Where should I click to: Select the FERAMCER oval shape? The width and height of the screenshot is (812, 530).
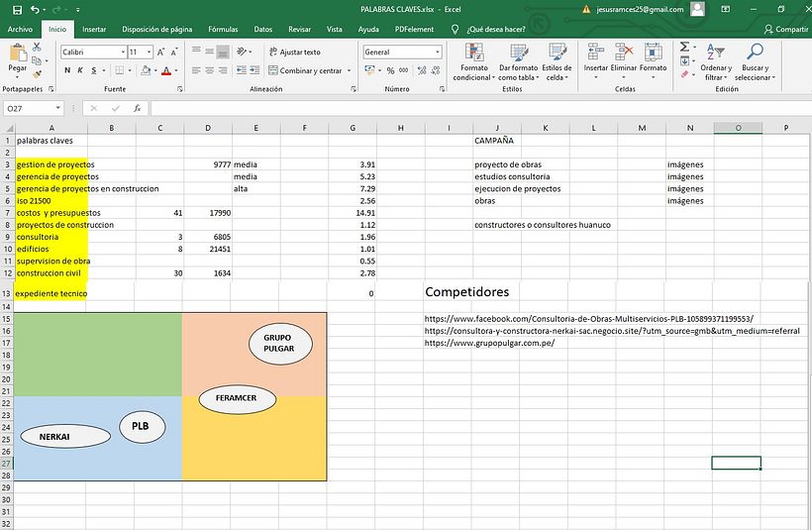pos(238,398)
